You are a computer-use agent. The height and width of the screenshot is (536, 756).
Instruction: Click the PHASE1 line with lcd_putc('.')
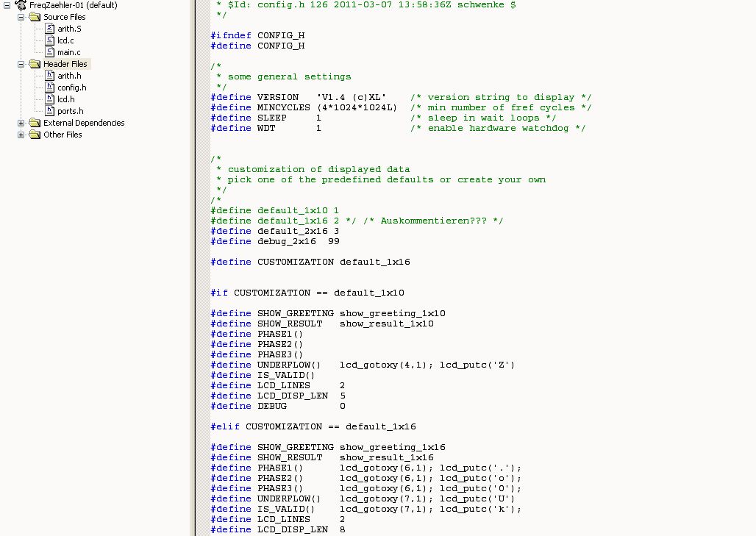click(366, 468)
